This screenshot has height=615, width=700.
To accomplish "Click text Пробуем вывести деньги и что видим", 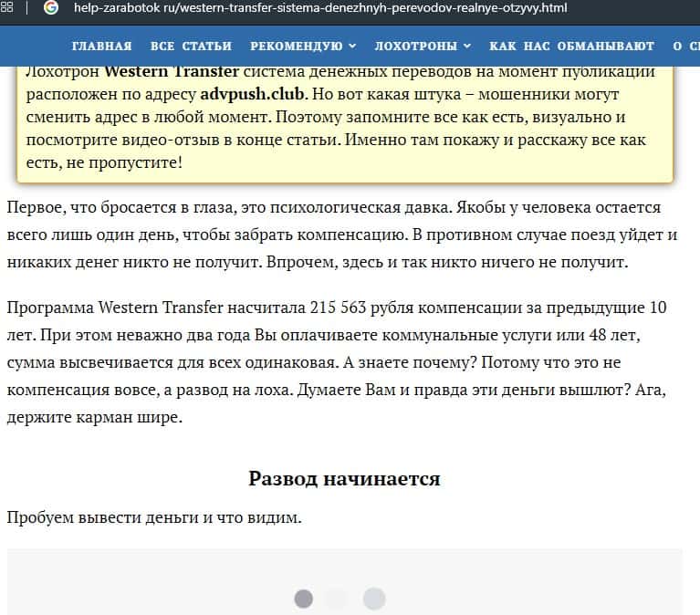I will click(154, 517).
